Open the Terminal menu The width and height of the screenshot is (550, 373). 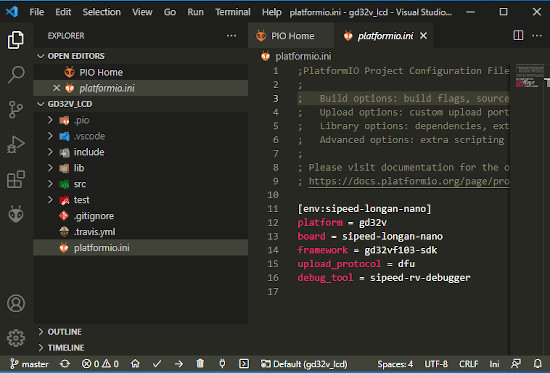pyautogui.click(x=233, y=12)
